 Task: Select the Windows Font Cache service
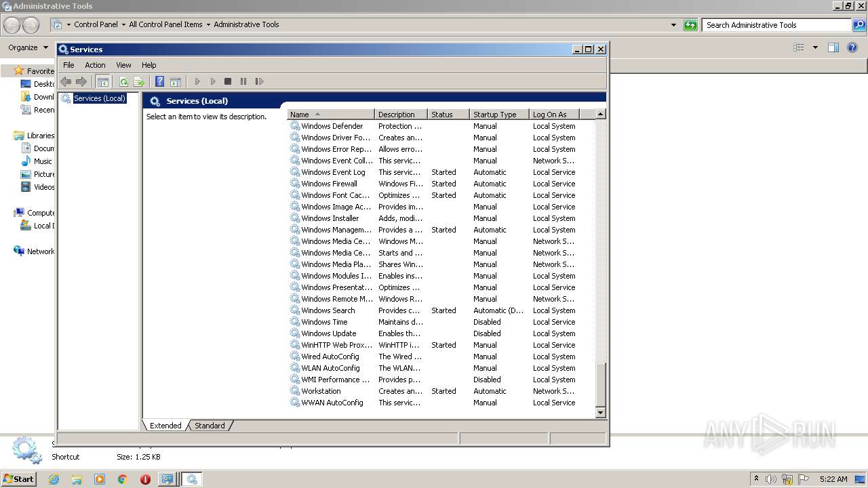441,195
